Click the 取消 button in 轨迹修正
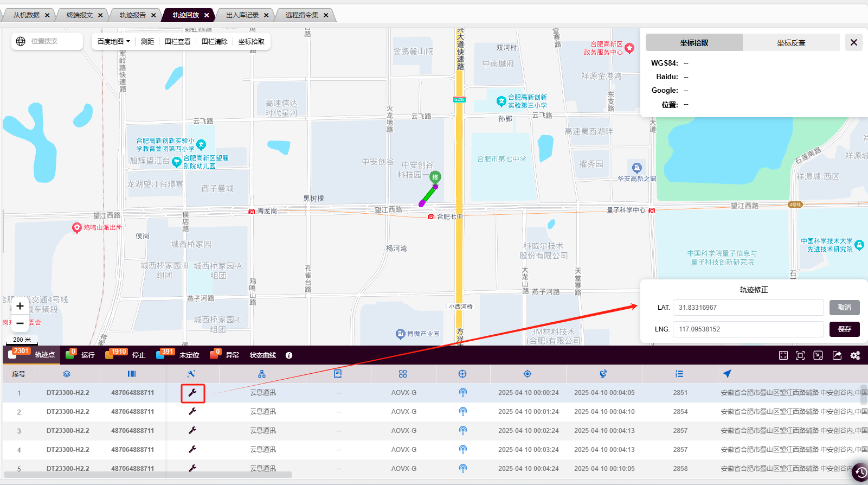 pos(844,308)
